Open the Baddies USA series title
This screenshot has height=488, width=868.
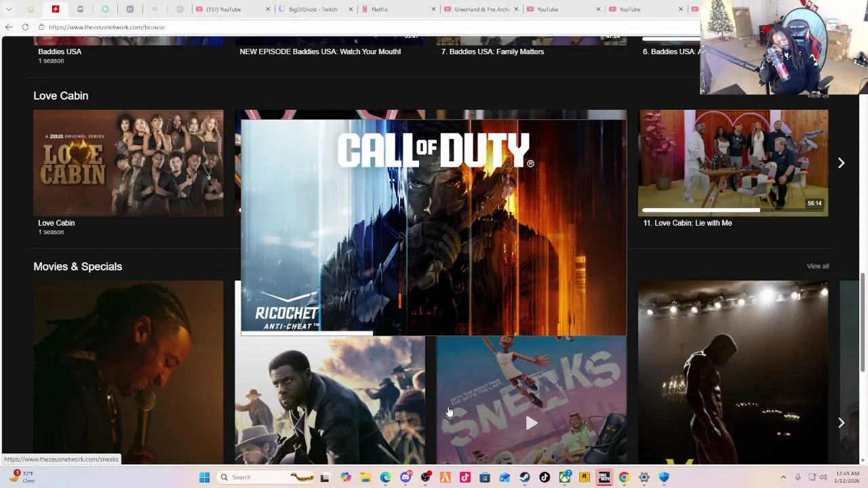pyautogui.click(x=60, y=52)
